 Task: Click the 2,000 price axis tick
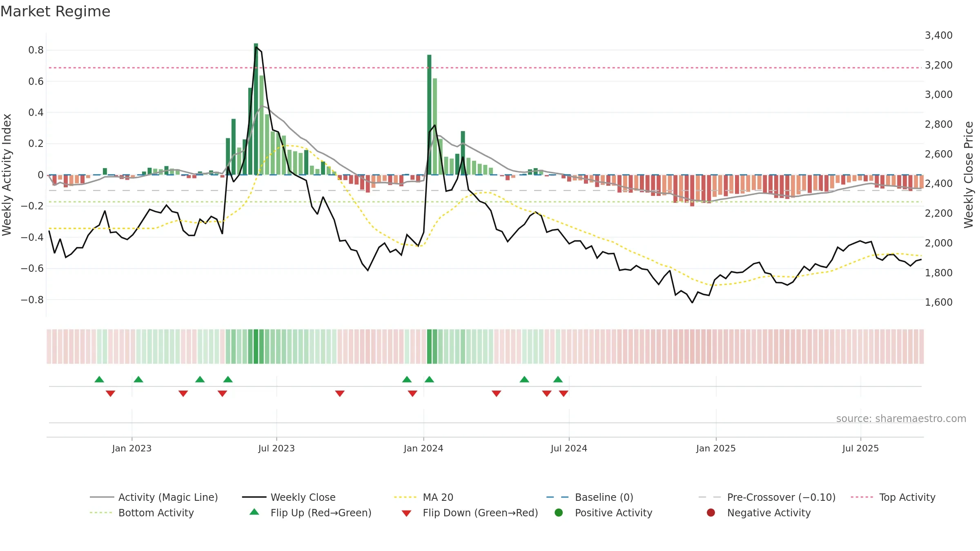(939, 243)
